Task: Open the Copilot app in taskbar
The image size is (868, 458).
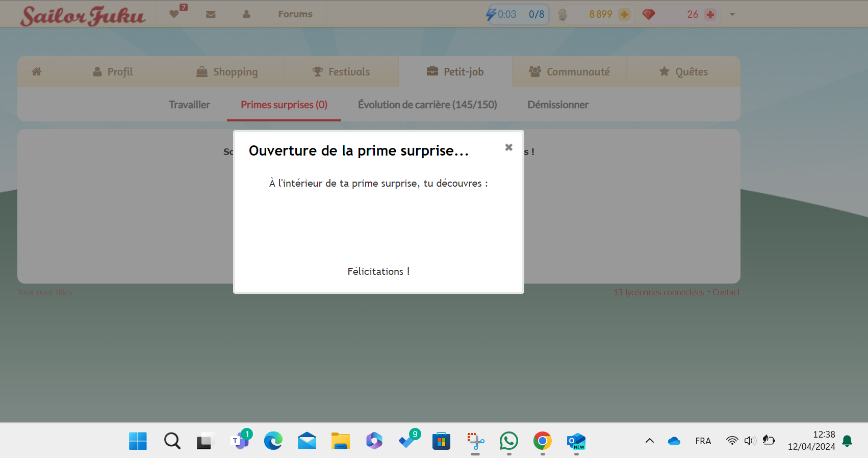Action: coord(374,441)
